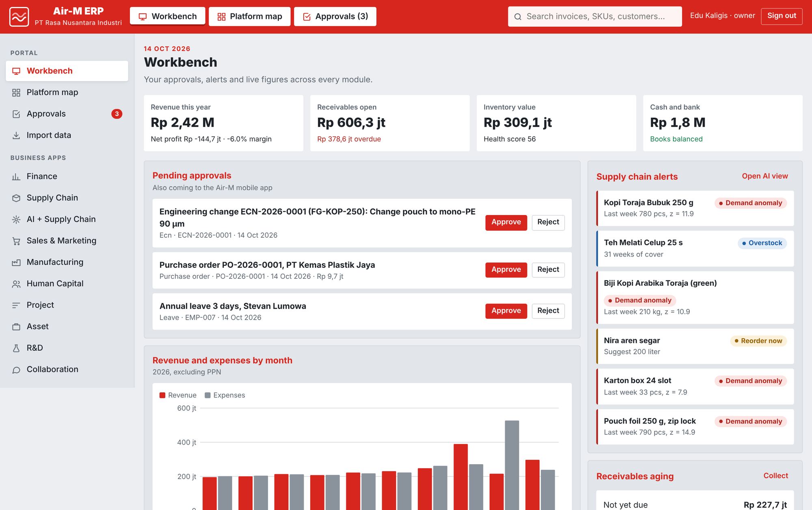The width and height of the screenshot is (812, 510).
Task: Click the Platform map grid icon in sidebar
Action: click(16, 93)
